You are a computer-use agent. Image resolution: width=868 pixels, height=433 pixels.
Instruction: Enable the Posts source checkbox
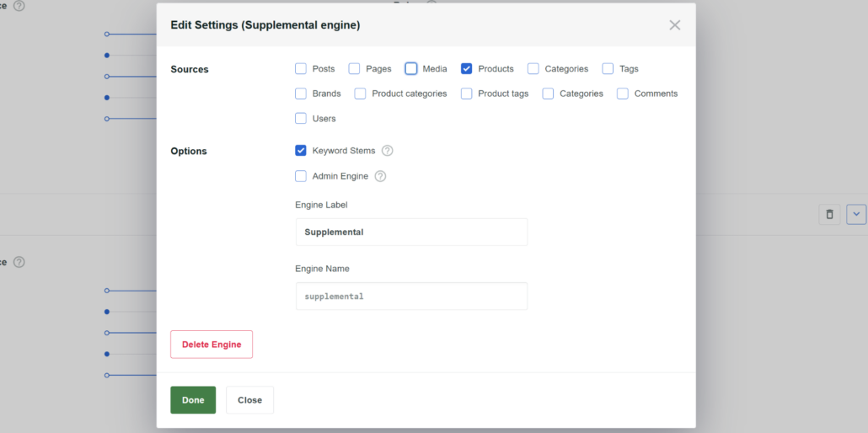coord(301,69)
